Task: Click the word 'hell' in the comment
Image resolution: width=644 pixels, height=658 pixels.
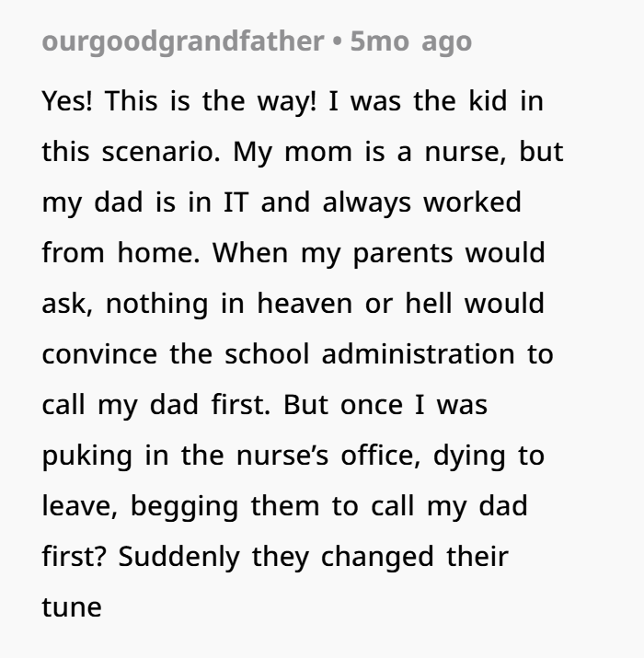Action: [429, 304]
